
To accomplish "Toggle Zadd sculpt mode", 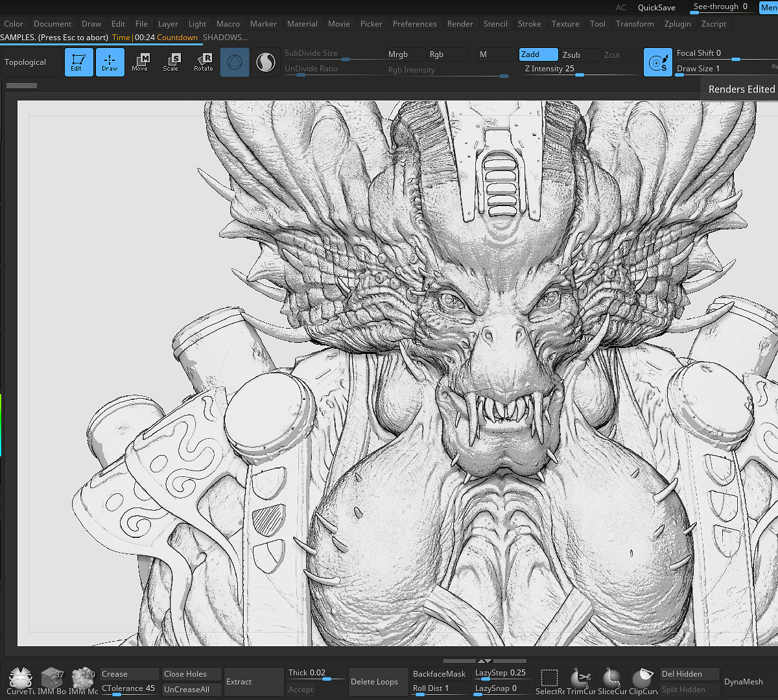I will pos(538,54).
